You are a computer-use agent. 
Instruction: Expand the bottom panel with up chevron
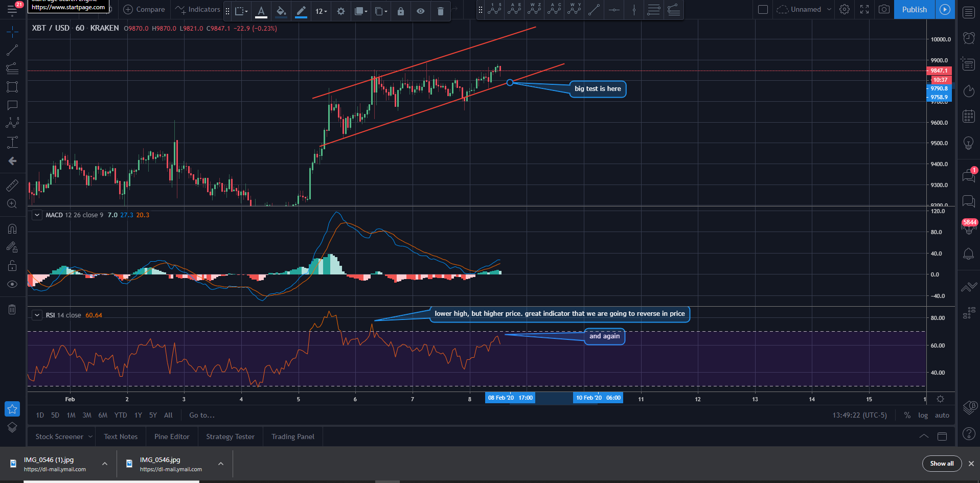click(x=924, y=436)
